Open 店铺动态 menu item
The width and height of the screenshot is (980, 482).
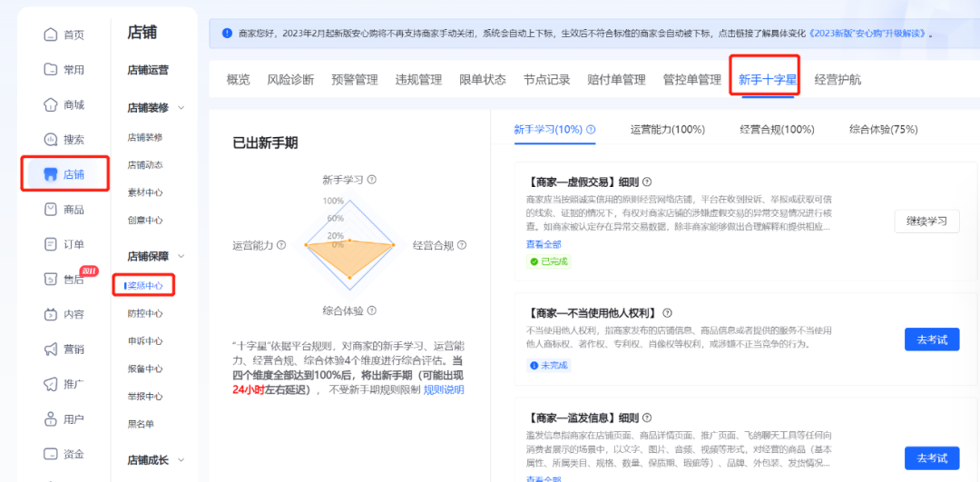[x=145, y=164]
